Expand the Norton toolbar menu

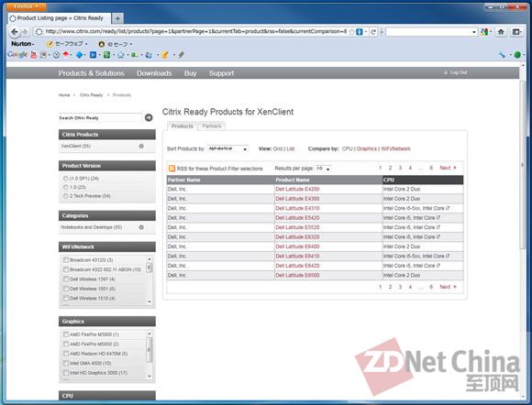pyautogui.click(x=23, y=44)
